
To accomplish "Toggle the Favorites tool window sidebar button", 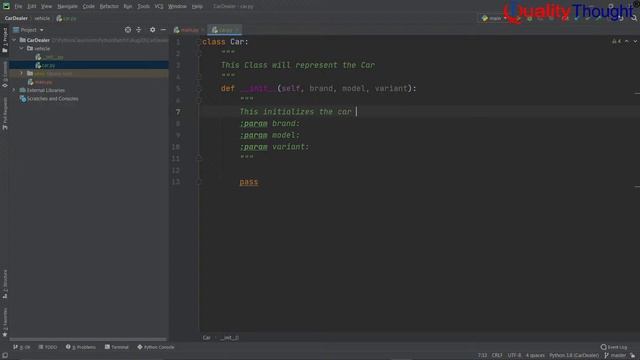I will pyautogui.click(x=5, y=322).
